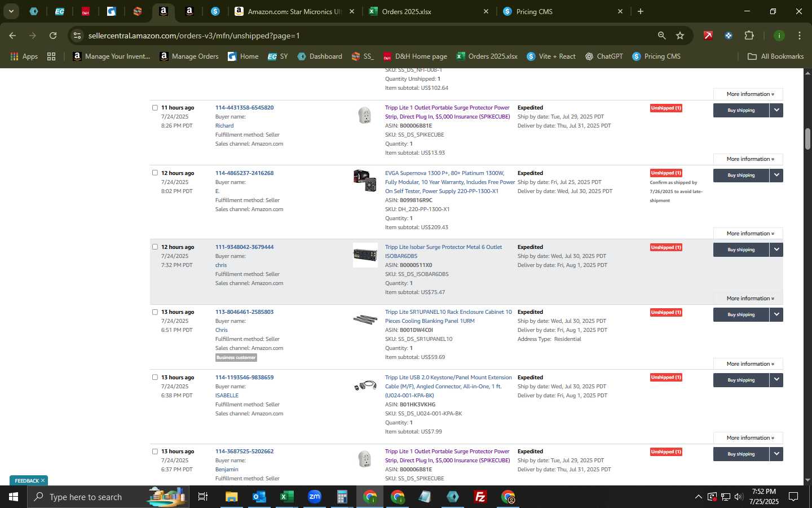Click the Isobar Surge Protector product thumbnail
812x508 pixels.
click(x=365, y=255)
